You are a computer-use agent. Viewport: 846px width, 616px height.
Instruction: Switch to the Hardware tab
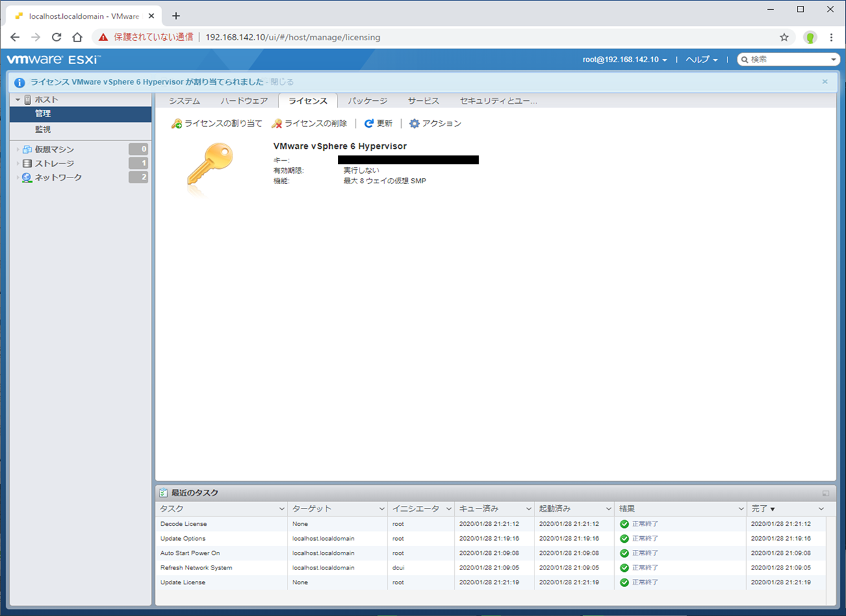pyautogui.click(x=244, y=101)
